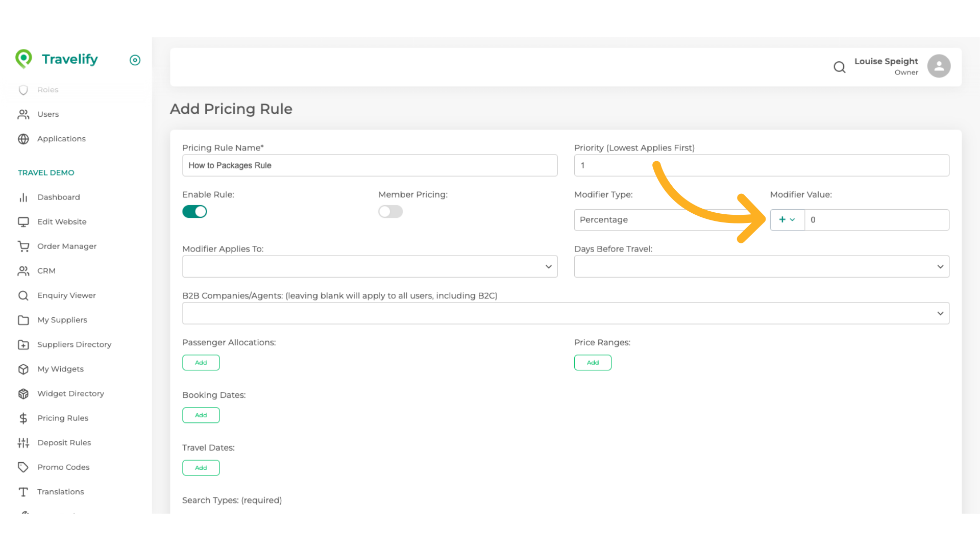Screen dimensions: 980x551
Task: Click the Pricing Rule Name field
Action: pyautogui.click(x=370, y=166)
